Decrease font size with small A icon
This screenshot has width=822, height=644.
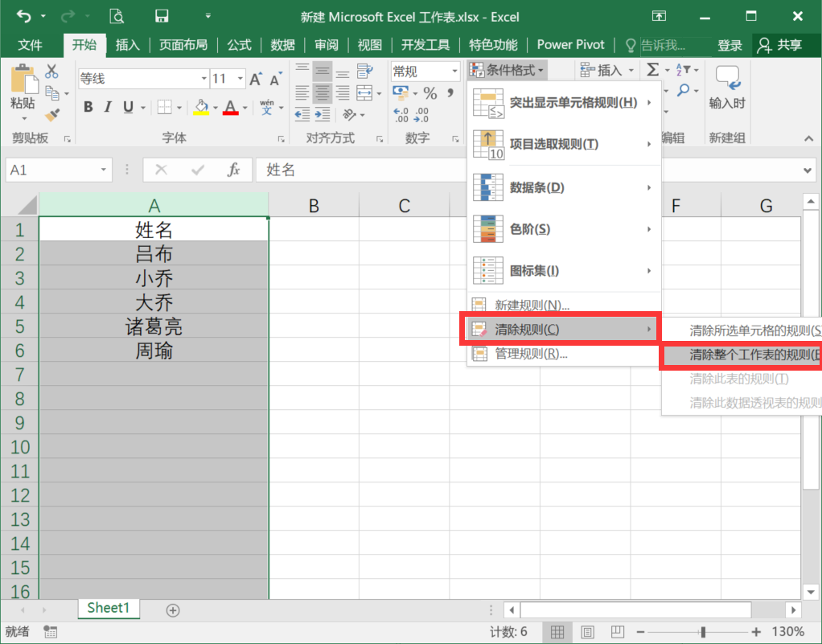point(275,79)
